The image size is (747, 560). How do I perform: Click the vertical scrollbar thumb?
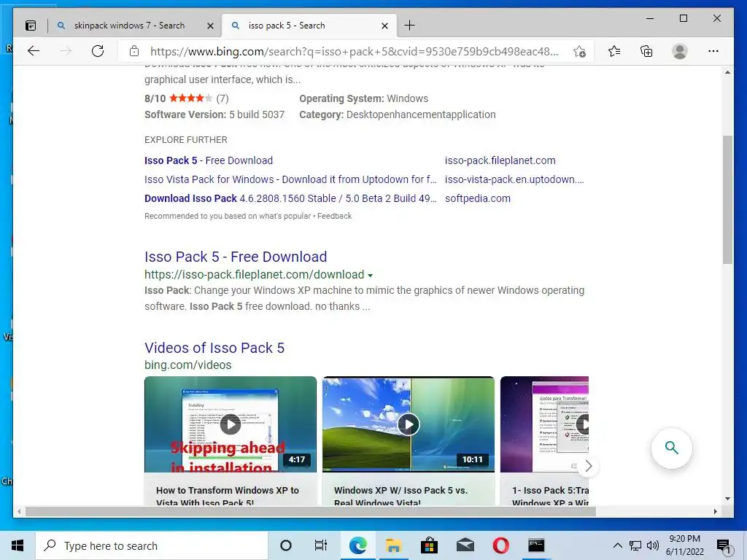pyautogui.click(x=727, y=200)
